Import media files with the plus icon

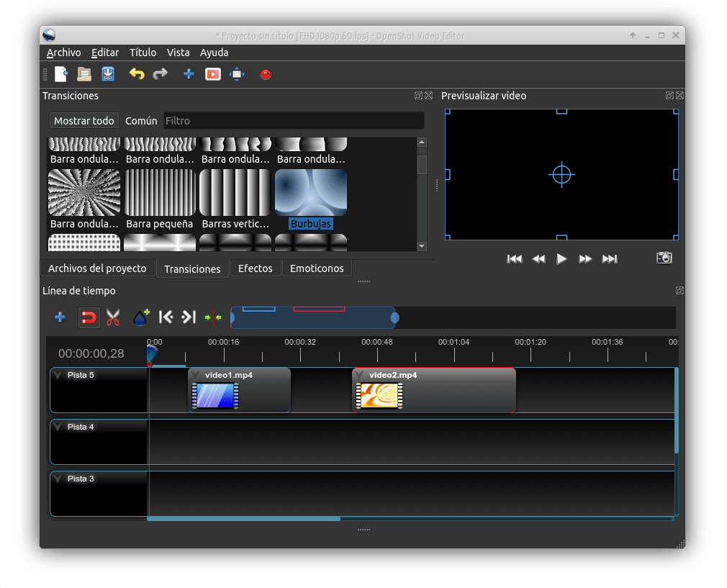189,74
